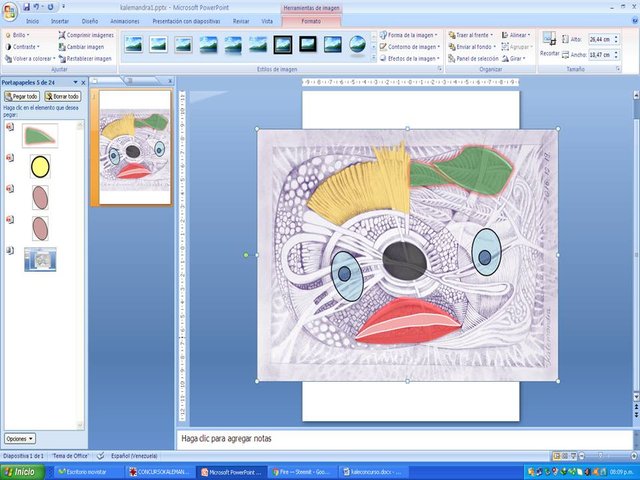Adjust the zoom slider in status bar
Viewport: 640px width, 480px height.
pos(600,456)
